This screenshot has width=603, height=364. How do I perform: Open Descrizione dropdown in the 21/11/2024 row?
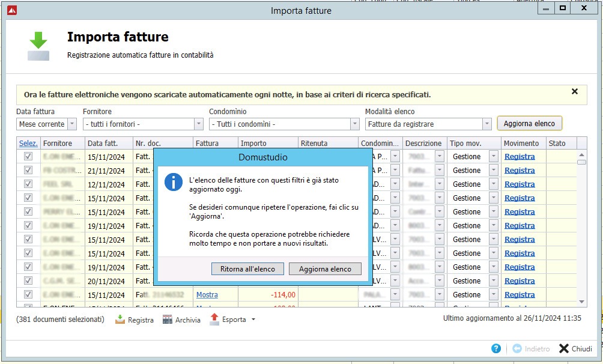point(440,170)
